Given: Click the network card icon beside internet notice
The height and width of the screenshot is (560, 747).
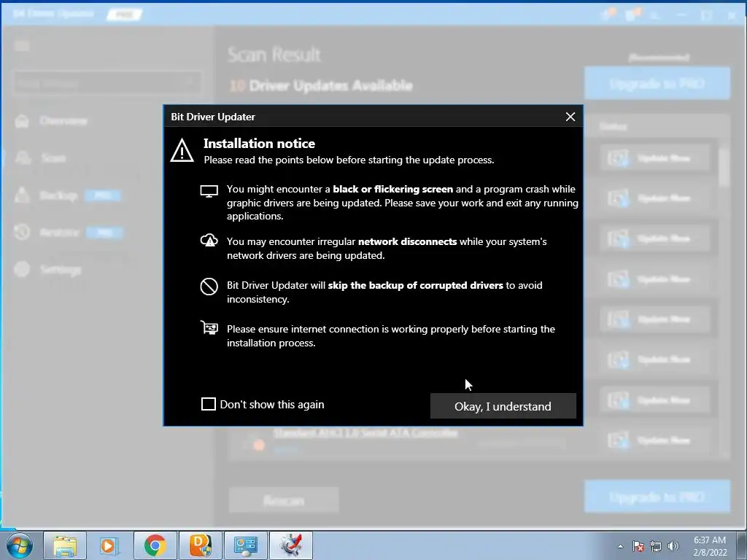Looking at the screenshot, I should click(209, 328).
